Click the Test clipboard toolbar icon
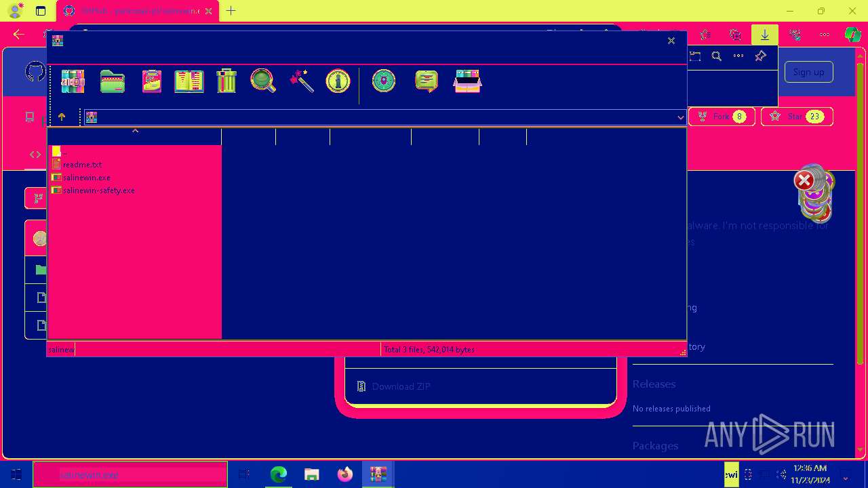Screen dimensions: 868x488 (151, 81)
